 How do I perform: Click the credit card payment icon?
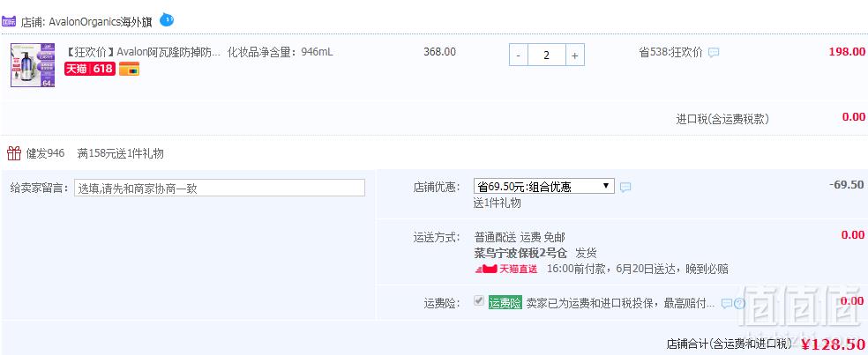coord(129,69)
